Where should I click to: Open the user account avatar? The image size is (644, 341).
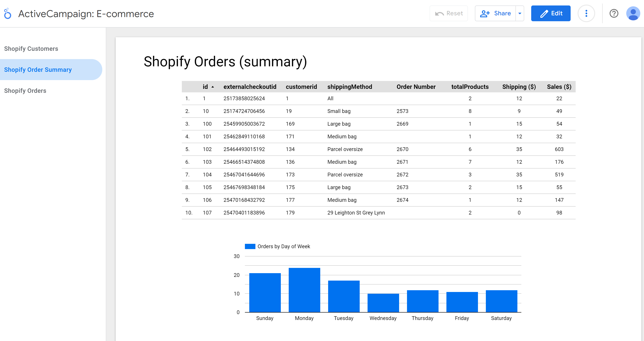pos(633,14)
